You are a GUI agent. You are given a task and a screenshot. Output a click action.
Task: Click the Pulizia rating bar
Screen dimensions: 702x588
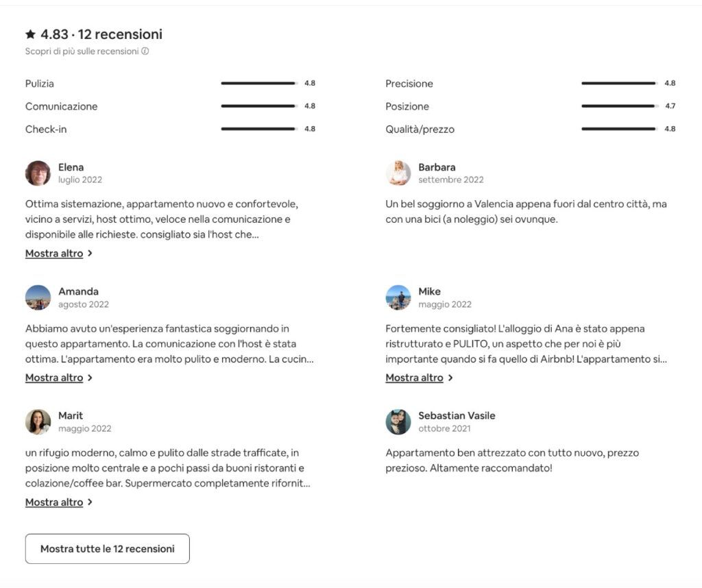click(258, 83)
